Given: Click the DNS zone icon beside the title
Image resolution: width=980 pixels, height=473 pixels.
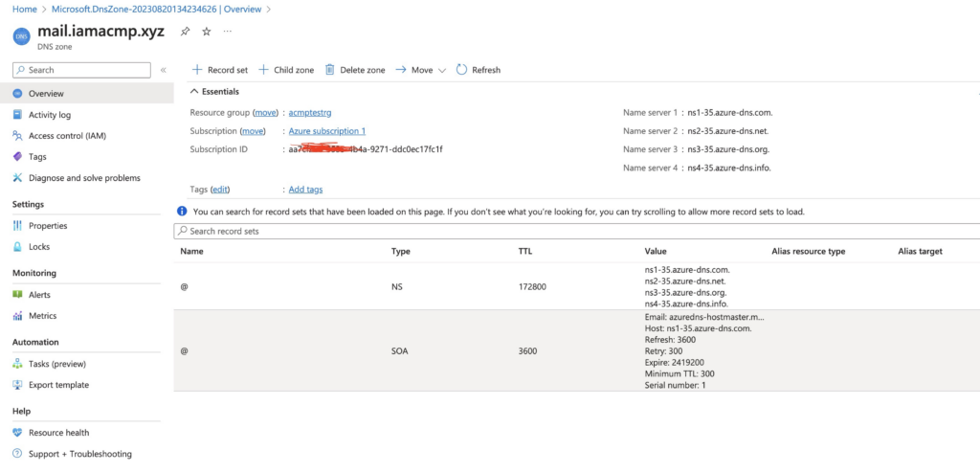Looking at the screenshot, I should [x=21, y=37].
